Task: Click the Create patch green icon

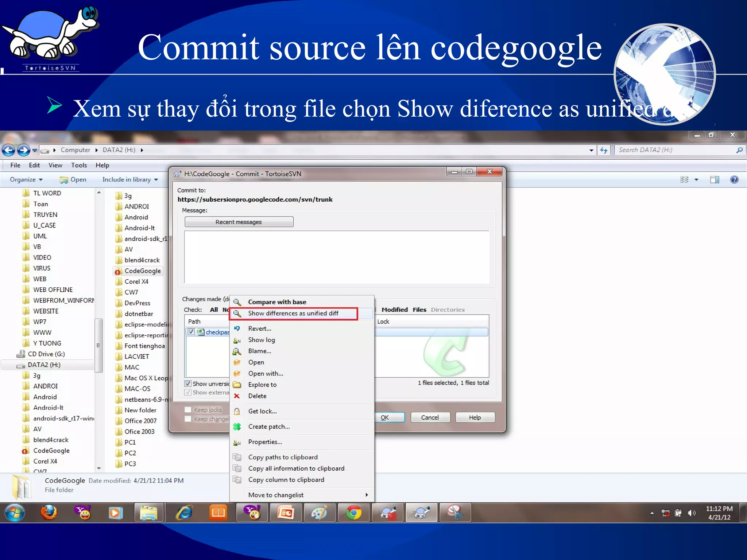Action: pos(237,427)
